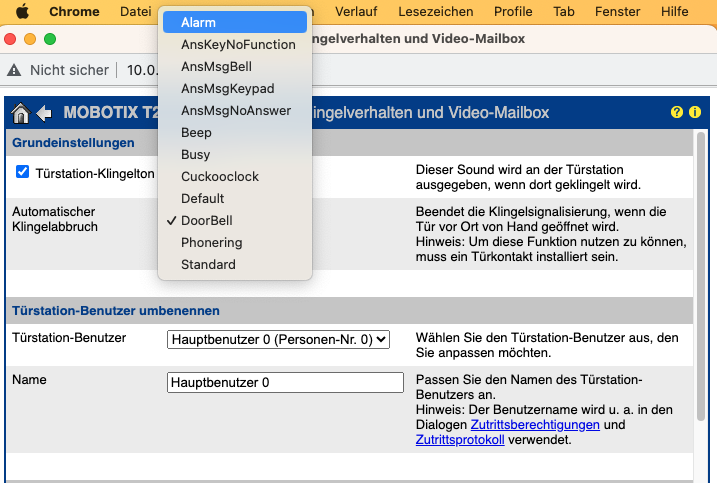Click the back arrow icon
This screenshot has height=483, width=717.
44,113
